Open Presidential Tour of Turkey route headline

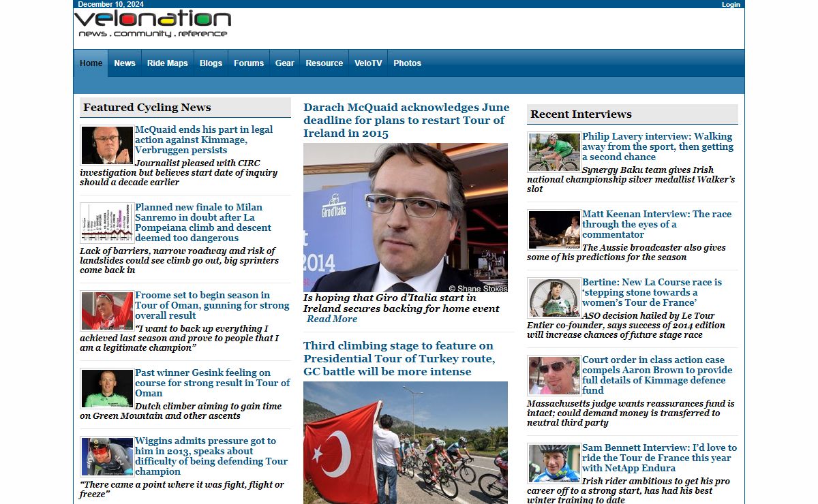pyautogui.click(x=399, y=358)
